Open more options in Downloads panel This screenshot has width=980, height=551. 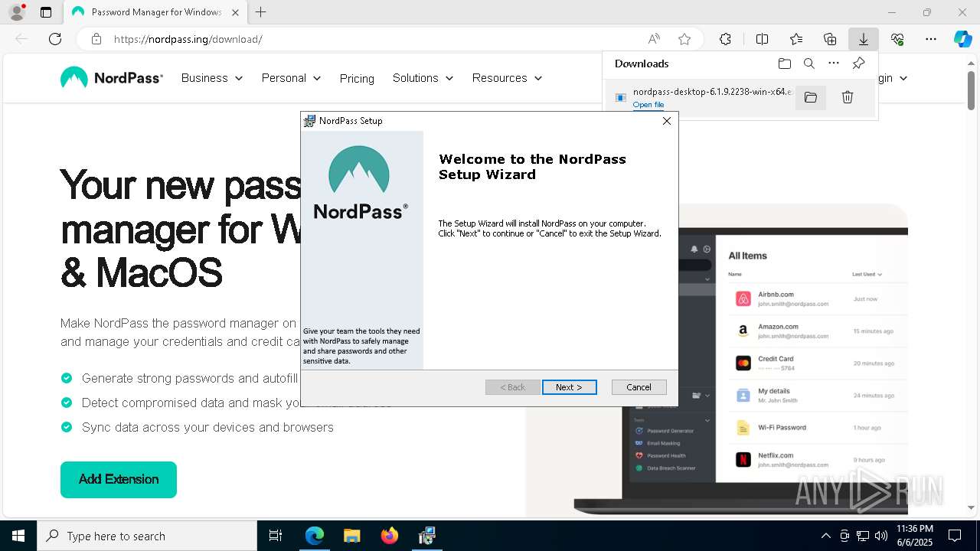[x=834, y=64]
